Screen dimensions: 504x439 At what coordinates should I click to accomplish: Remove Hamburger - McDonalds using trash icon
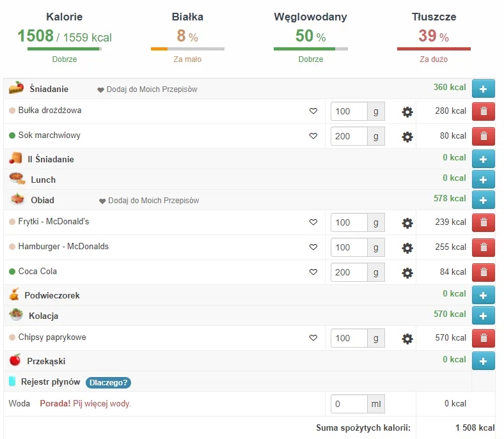point(483,247)
